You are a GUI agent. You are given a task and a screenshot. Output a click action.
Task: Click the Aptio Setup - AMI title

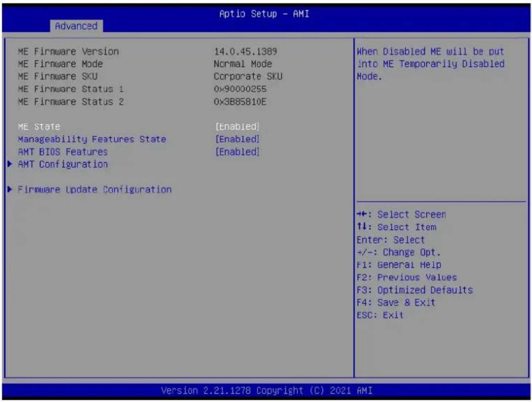(264, 14)
